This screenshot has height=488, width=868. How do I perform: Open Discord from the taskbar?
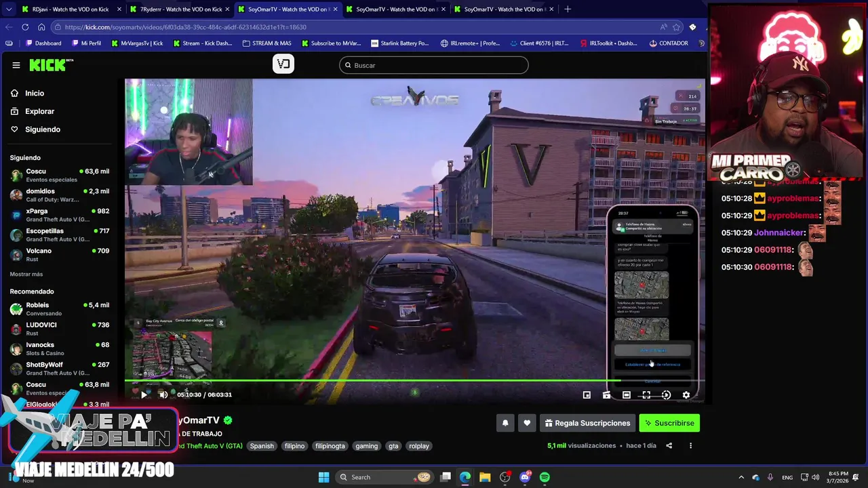pyautogui.click(x=525, y=477)
